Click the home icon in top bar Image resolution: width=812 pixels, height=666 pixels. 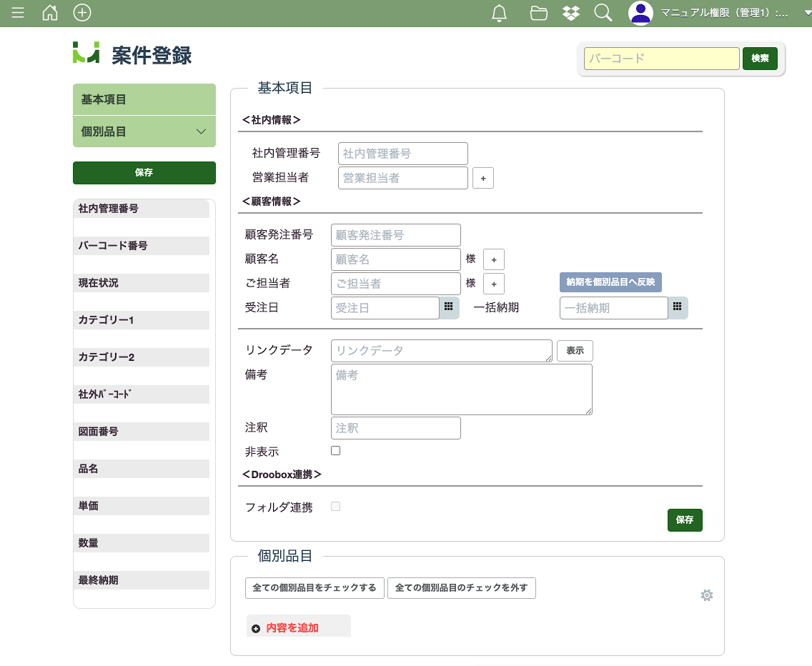[x=50, y=13]
